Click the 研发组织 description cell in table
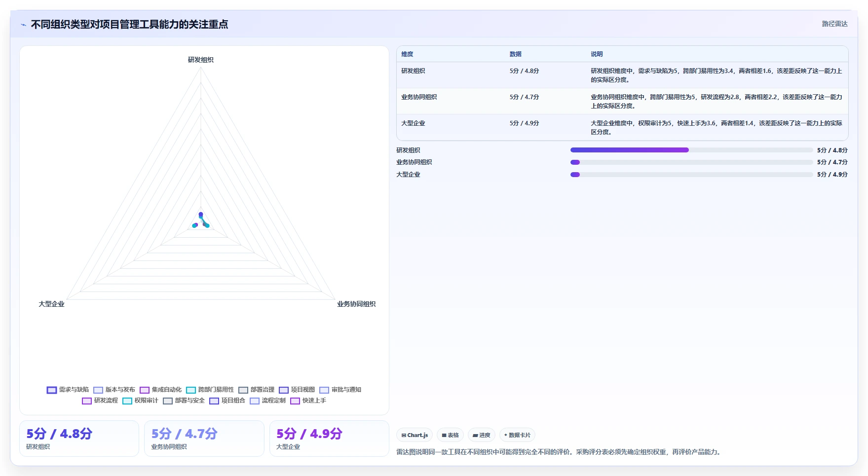868x476 pixels. pos(717,75)
